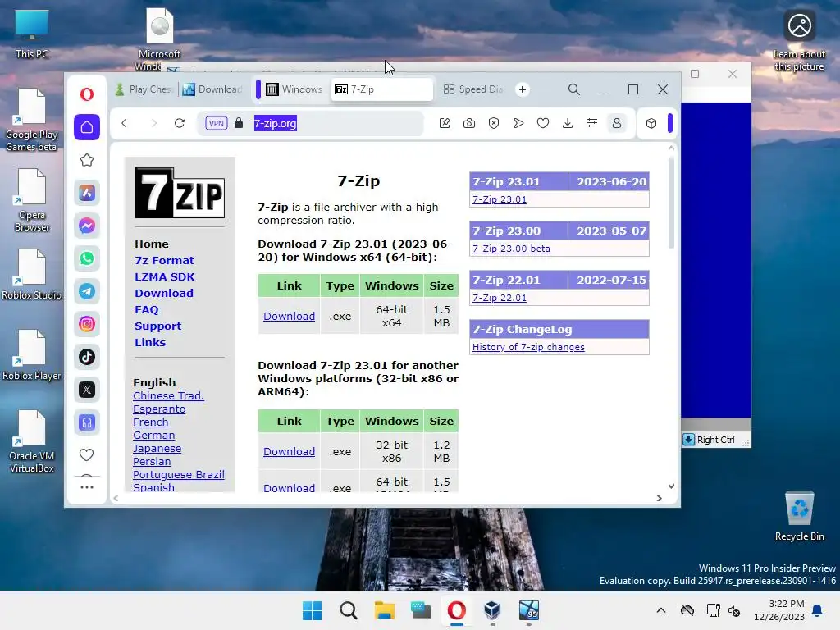
Task: Open sidebar heart pinboards icon
Action: [87, 454]
